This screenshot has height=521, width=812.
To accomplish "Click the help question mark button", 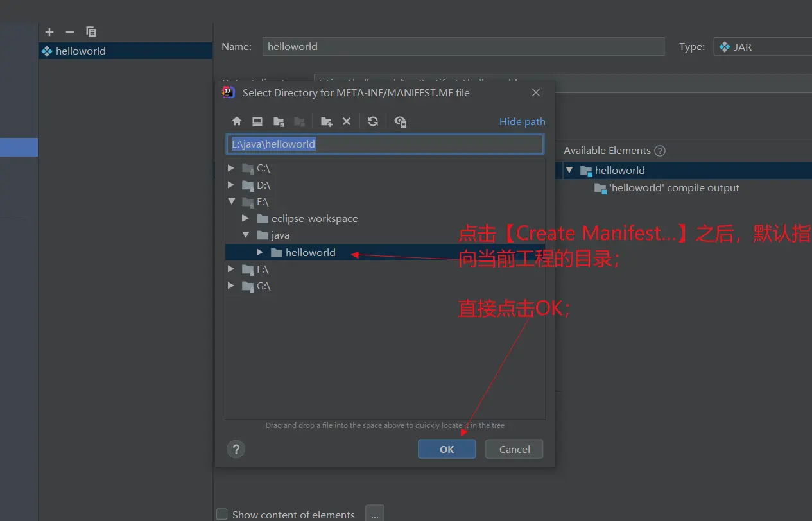I will pos(236,449).
